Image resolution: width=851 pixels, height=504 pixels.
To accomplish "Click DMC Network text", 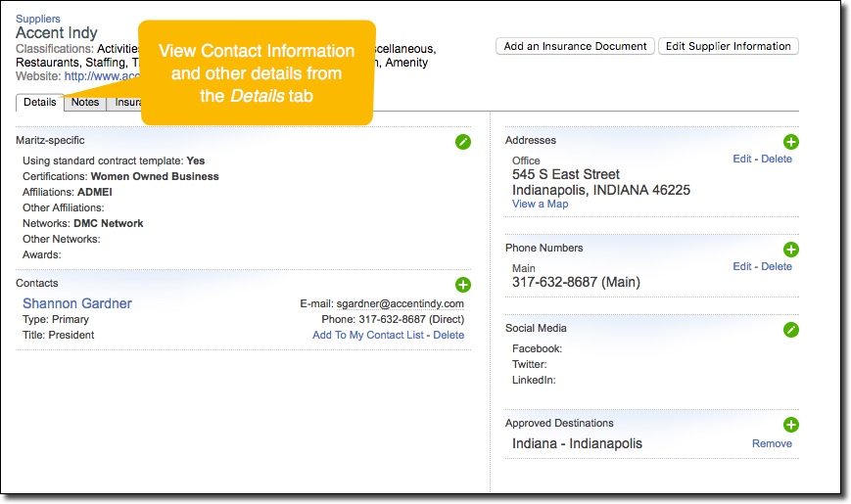I will (109, 223).
